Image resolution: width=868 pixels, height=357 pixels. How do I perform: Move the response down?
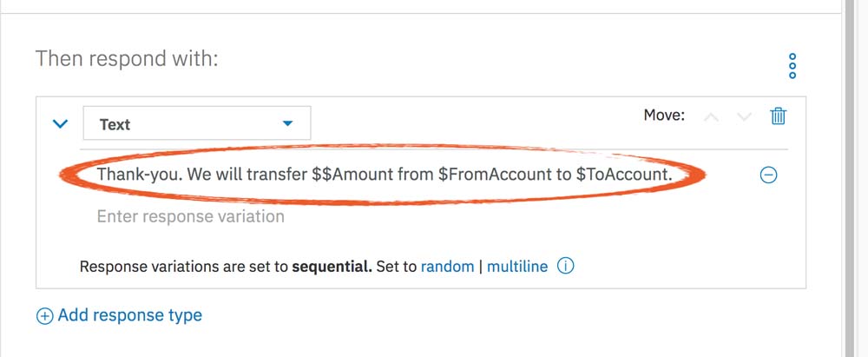tap(744, 117)
